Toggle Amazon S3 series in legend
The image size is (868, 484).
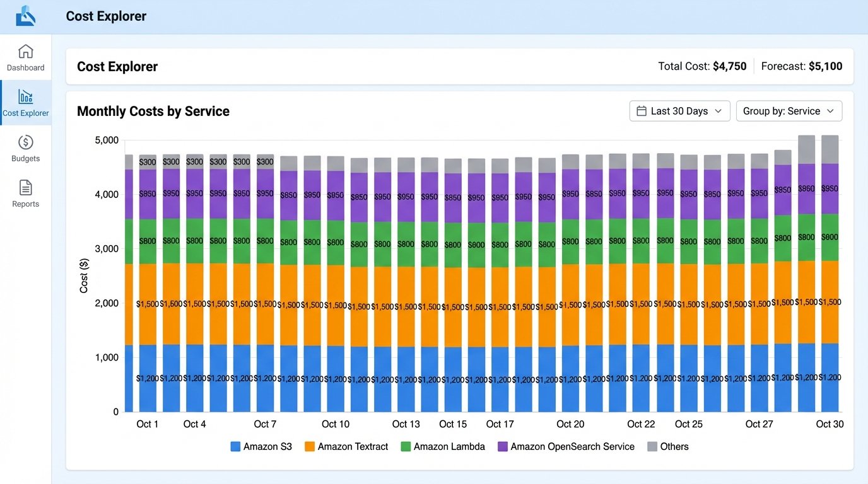pyautogui.click(x=261, y=446)
